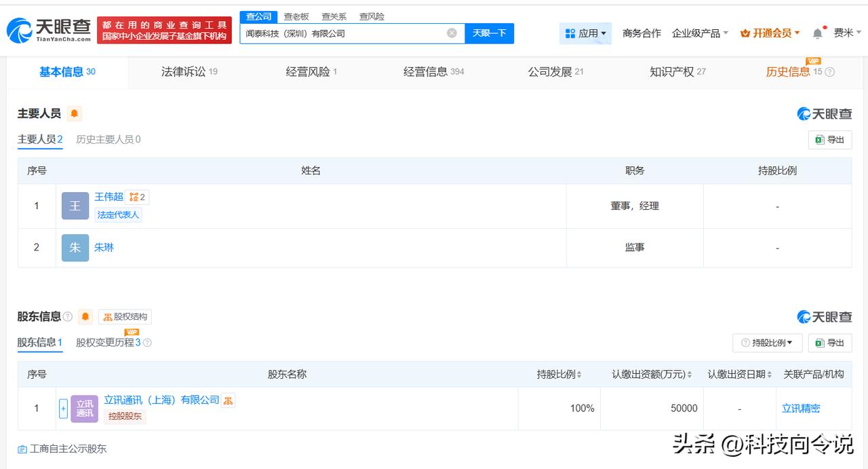Click the 董事, 经理 position cell
This screenshot has width=868, height=469.
[635, 206]
